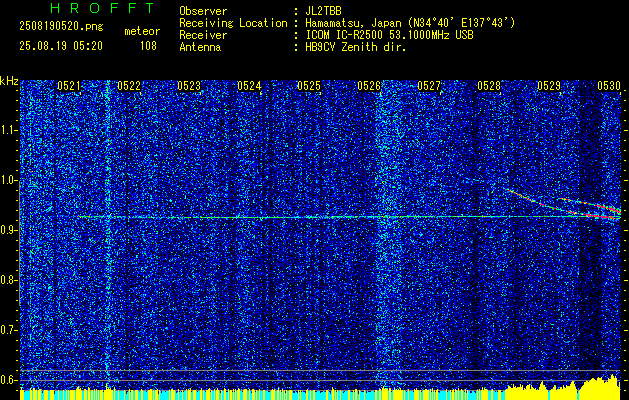This screenshot has height=400, width=629.
Task: Click the HROFFT title text
Action: click(102, 8)
